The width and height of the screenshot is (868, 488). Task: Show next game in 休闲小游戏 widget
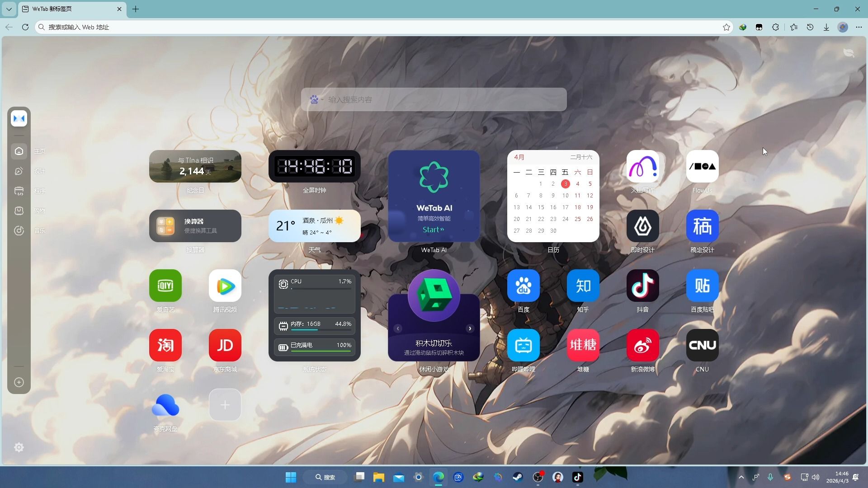pos(470,328)
